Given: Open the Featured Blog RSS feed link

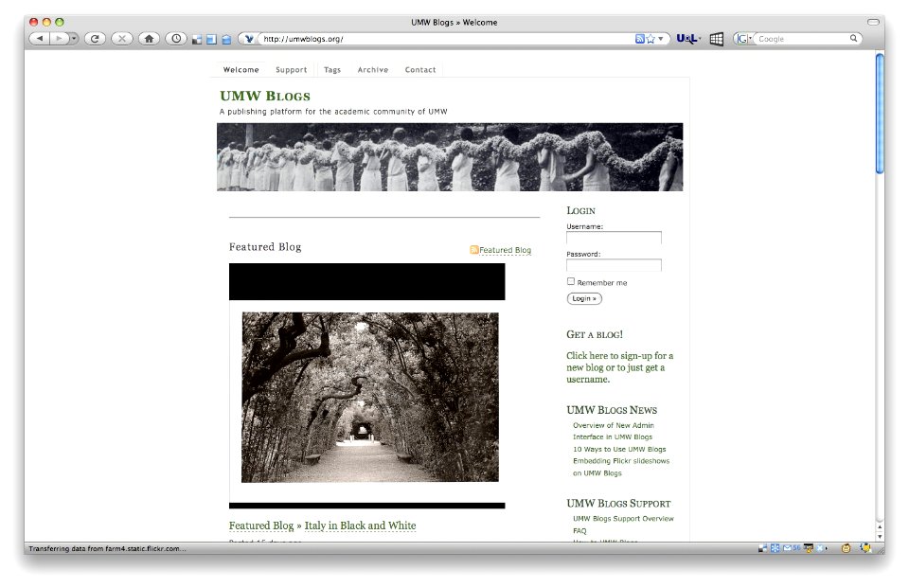Looking at the screenshot, I should pyautogui.click(x=505, y=250).
